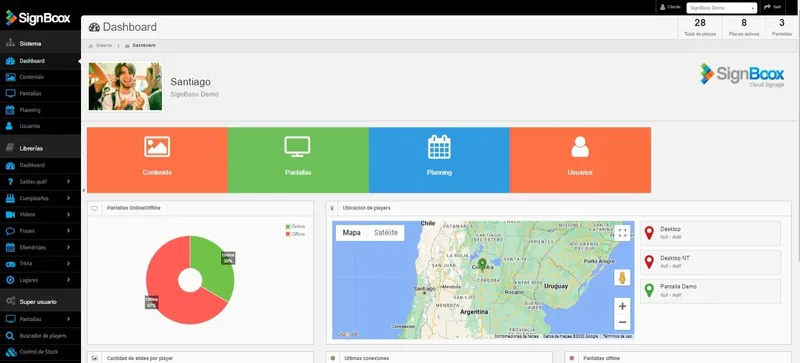800x363 pixels.
Task: Click the Últimas conexiones panel title
Action: (366, 358)
